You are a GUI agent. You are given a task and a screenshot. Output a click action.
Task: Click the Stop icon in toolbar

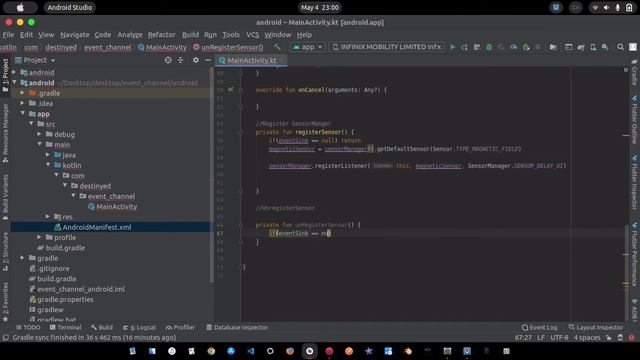tap(538, 47)
